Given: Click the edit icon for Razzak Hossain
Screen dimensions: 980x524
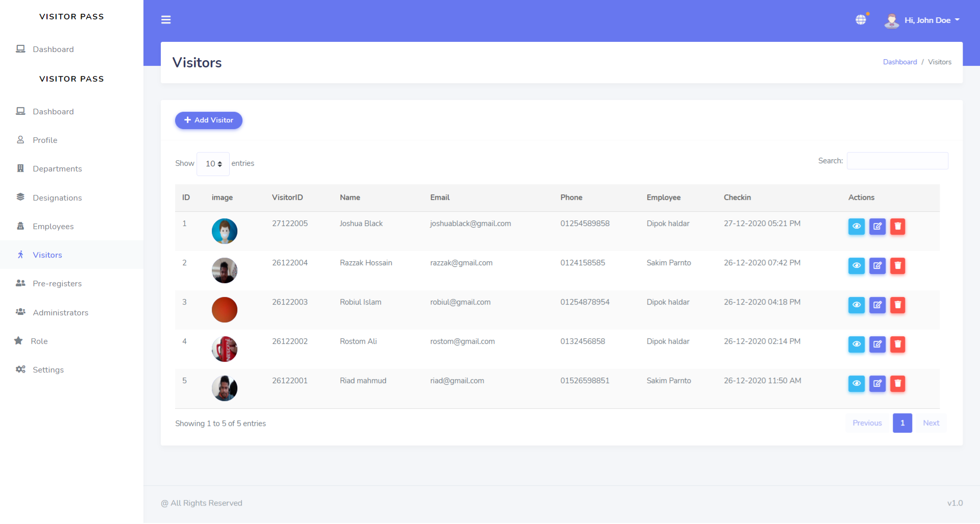Looking at the screenshot, I should click(877, 266).
